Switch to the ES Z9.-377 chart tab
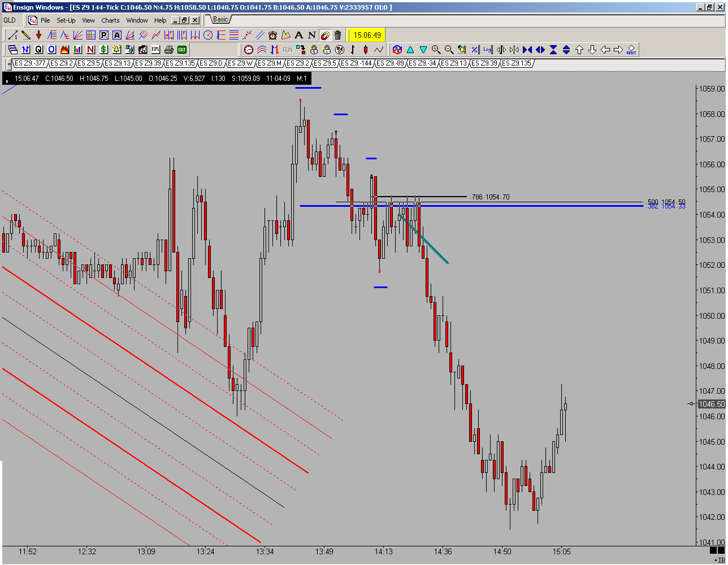 (x=29, y=63)
